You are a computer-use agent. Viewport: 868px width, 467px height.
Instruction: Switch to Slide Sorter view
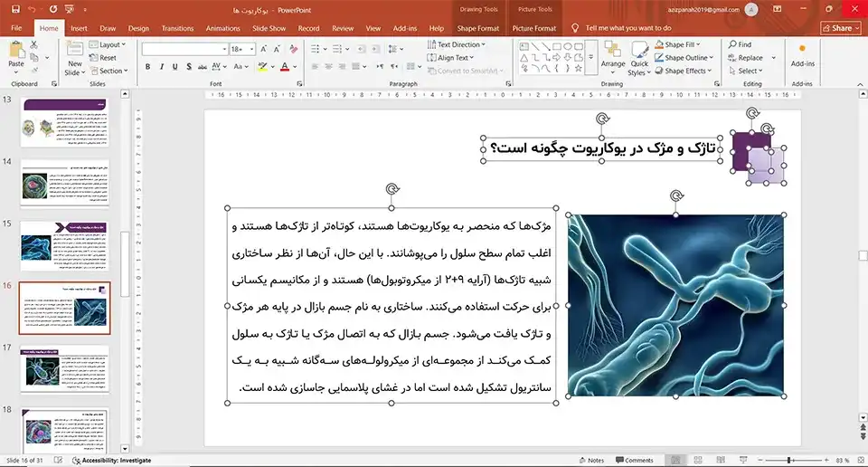click(698, 461)
